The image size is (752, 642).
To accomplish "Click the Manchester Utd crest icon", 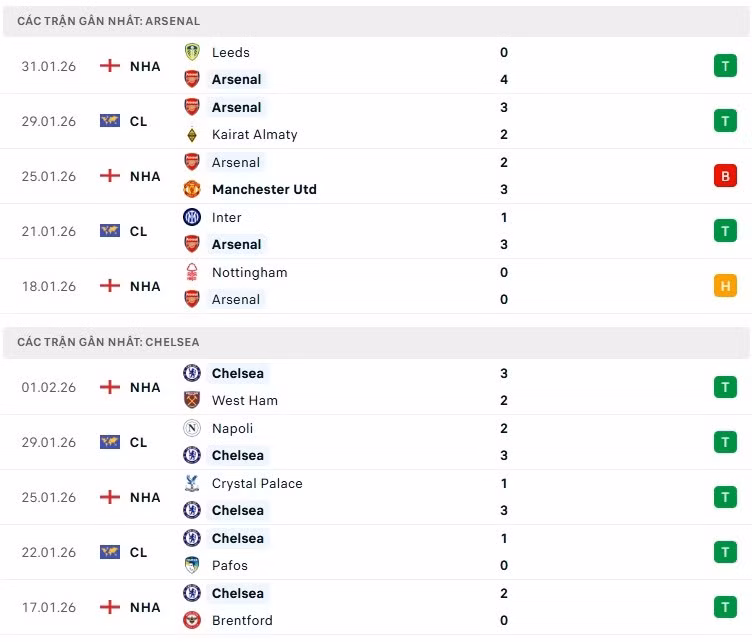I will [x=192, y=189].
